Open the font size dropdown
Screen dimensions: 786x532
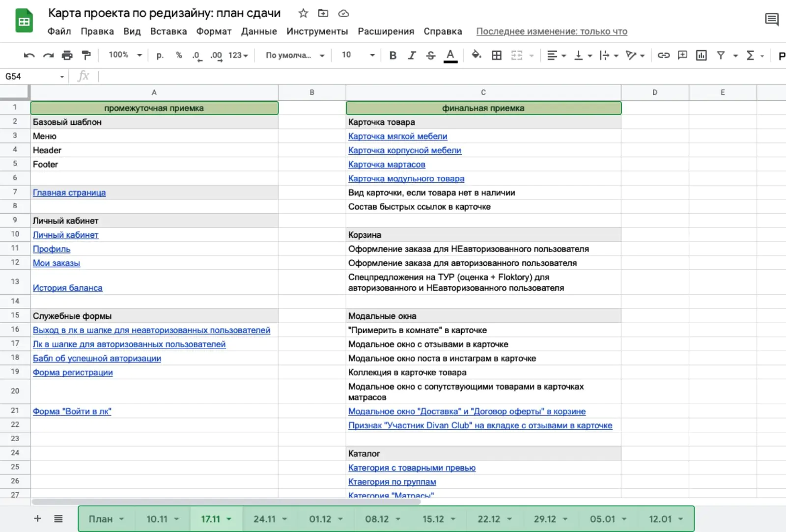pos(358,55)
